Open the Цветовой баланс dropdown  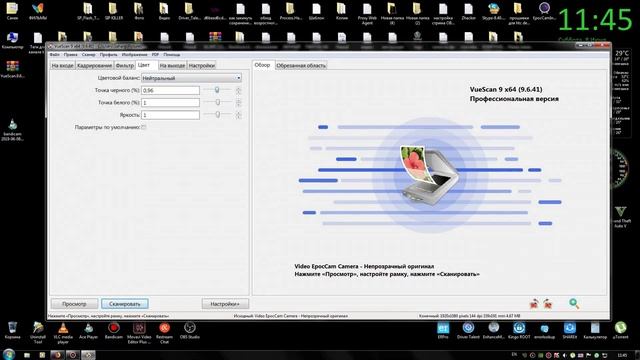[191, 78]
